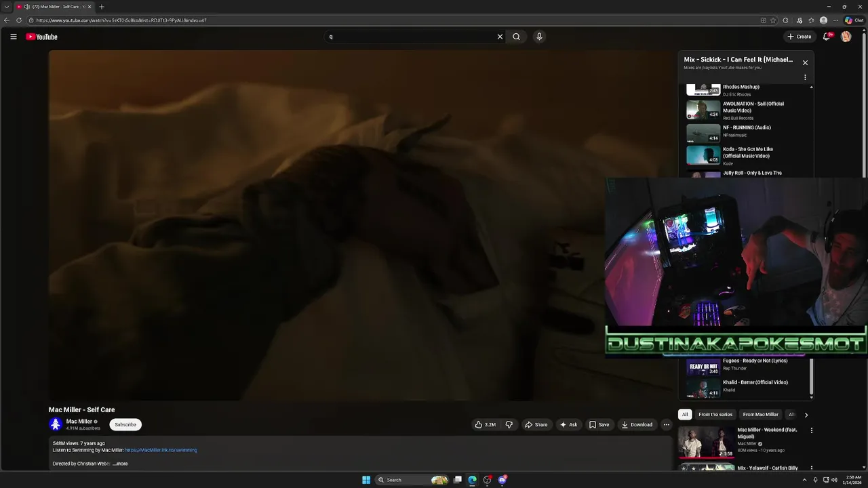The image size is (868, 488).
Task: Play Khalid - Better (Official Video)
Action: coord(745,388)
